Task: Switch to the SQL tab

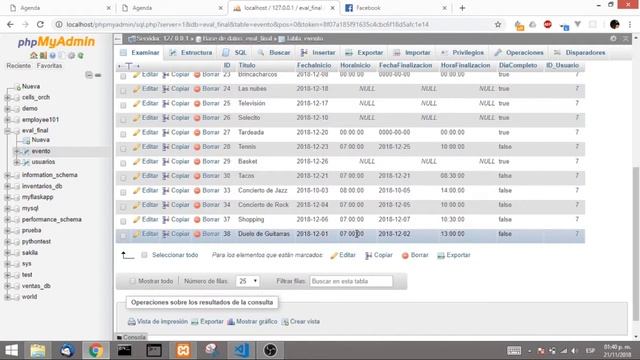Action: (x=235, y=53)
